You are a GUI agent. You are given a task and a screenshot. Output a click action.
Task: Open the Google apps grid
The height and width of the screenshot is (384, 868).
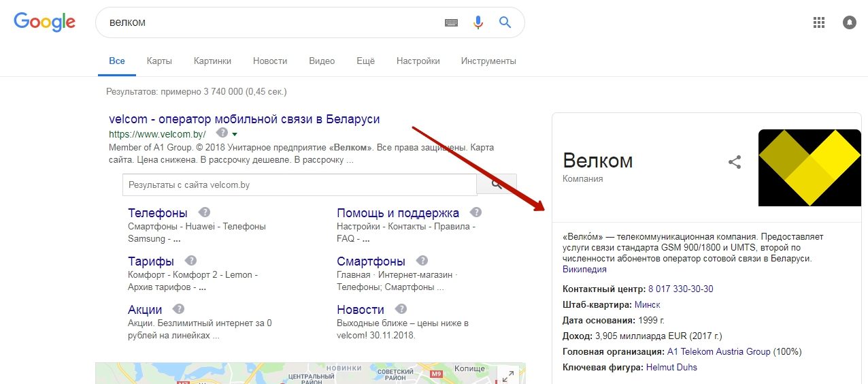[819, 22]
